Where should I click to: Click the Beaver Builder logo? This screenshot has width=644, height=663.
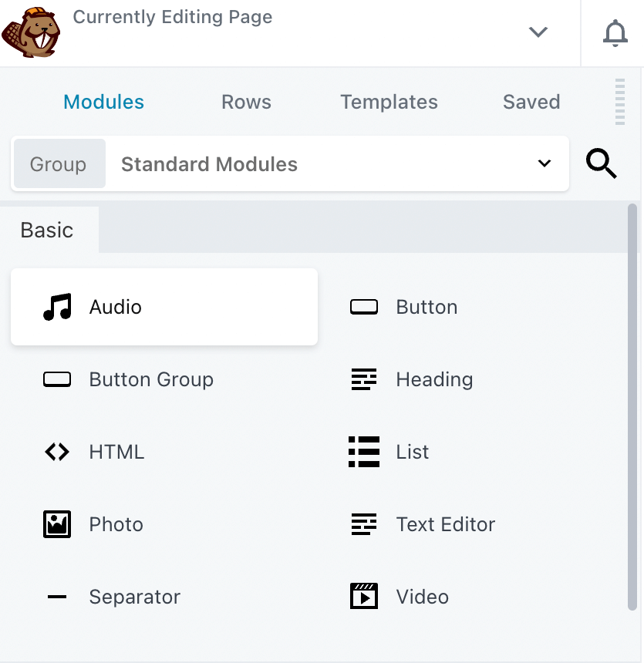click(x=31, y=32)
